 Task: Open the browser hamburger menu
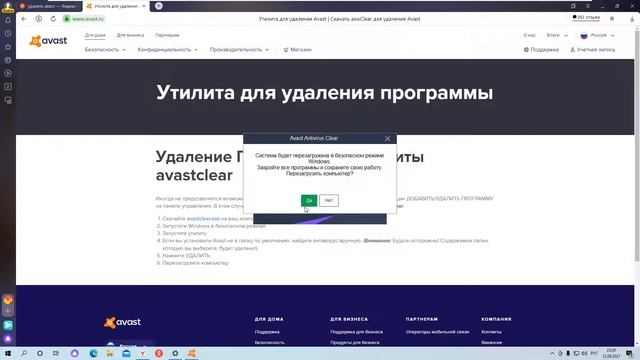pyautogui.click(x=588, y=6)
